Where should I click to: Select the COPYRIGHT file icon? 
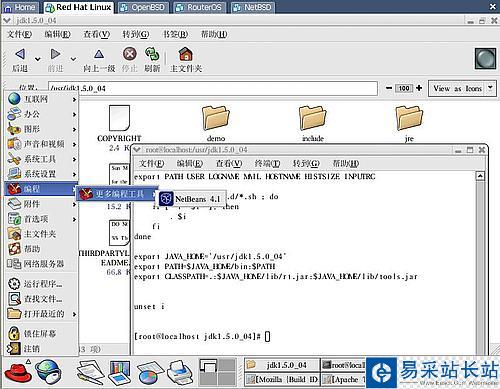coord(119,118)
